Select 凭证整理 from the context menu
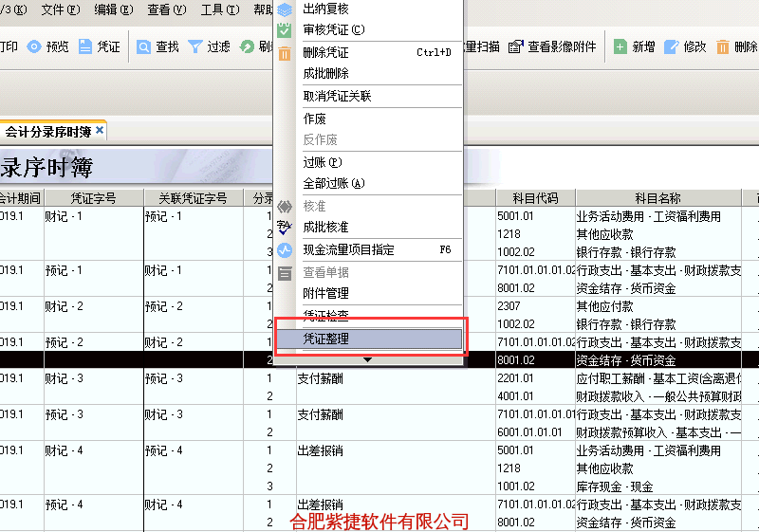759x532 pixels. point(326,339)
